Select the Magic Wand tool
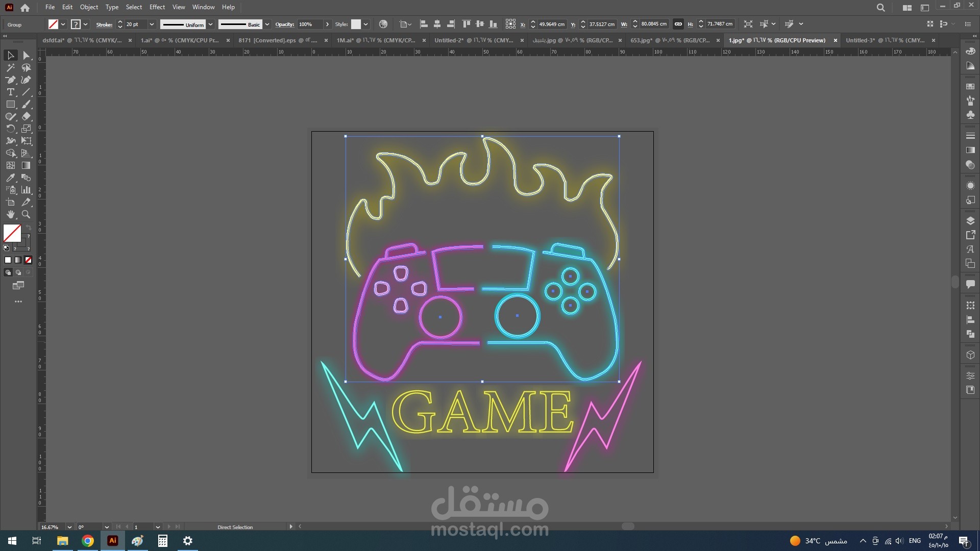Screen dimensions: 980x551 coord(10,67)
